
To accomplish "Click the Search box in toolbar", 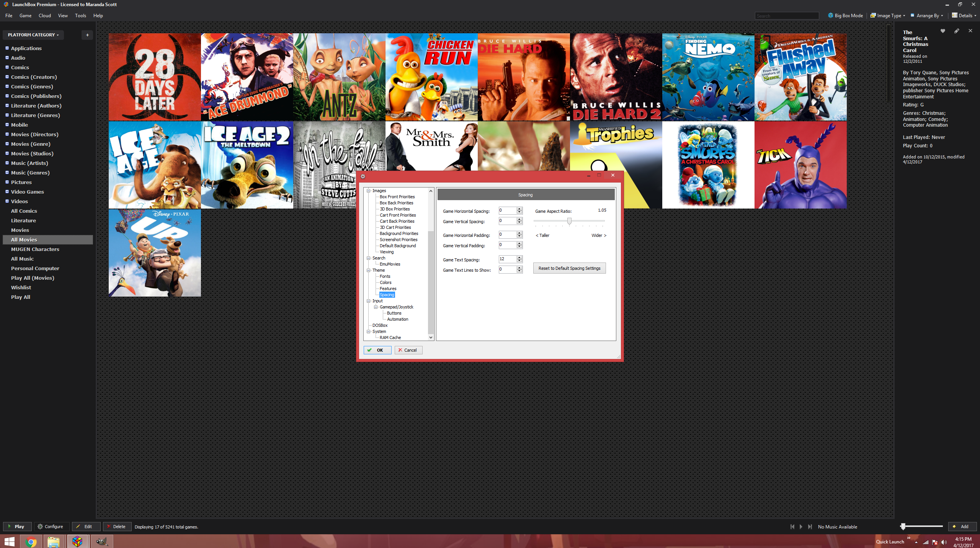I will coord(787,16).
